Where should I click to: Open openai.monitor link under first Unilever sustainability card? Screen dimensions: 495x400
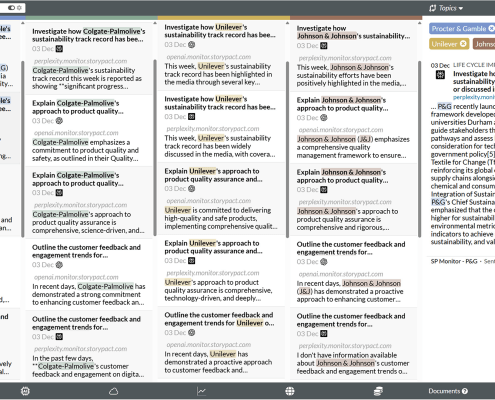click(x=209, y=57)
